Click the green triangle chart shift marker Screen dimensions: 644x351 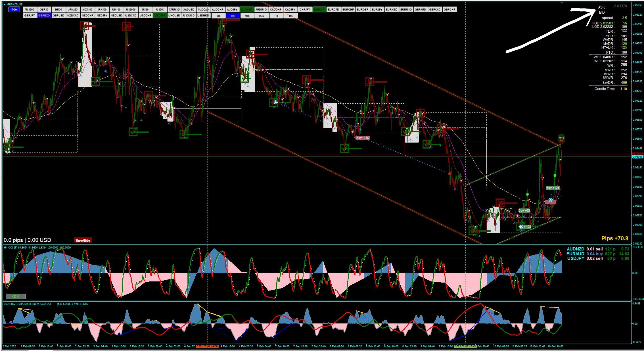coord(562,3)
